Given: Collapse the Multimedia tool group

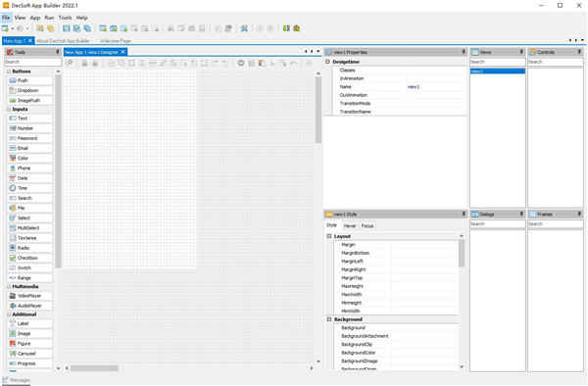Looking at the screenshot, I should click(x=9, y=286).
